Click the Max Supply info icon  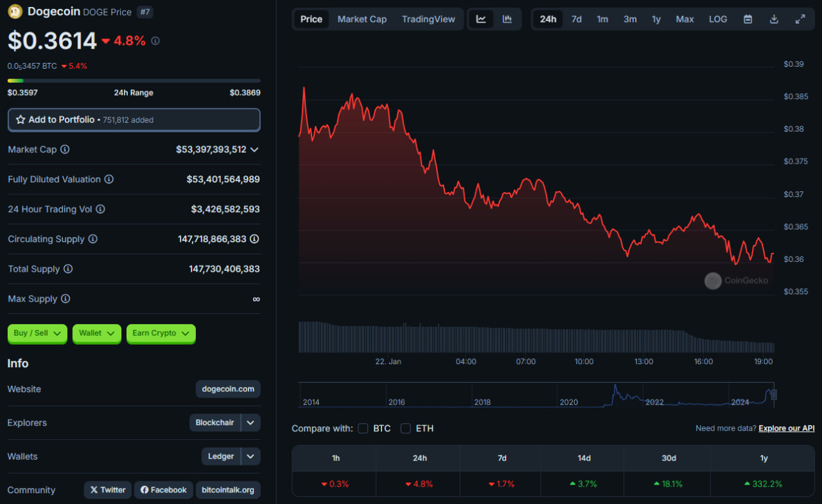66,299
